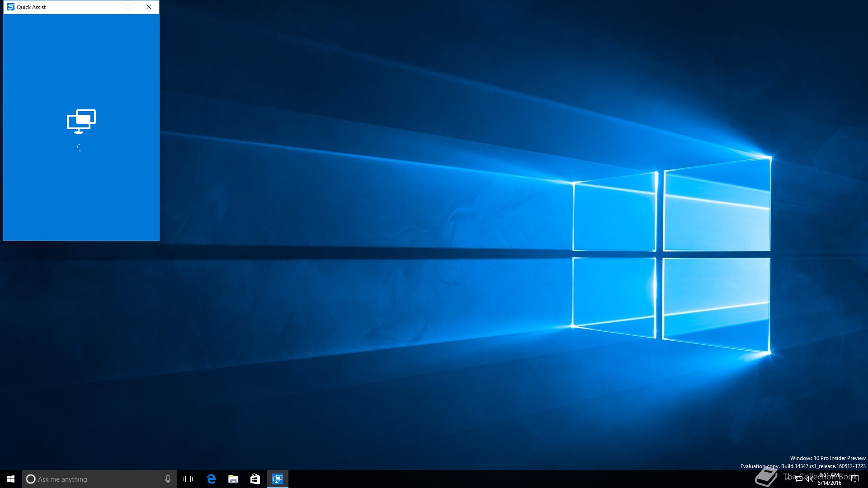This screenshot has width=868, height=488.
Task: Open the Windows Start menu
Action: pyautogui.click(x=11, y=479)
